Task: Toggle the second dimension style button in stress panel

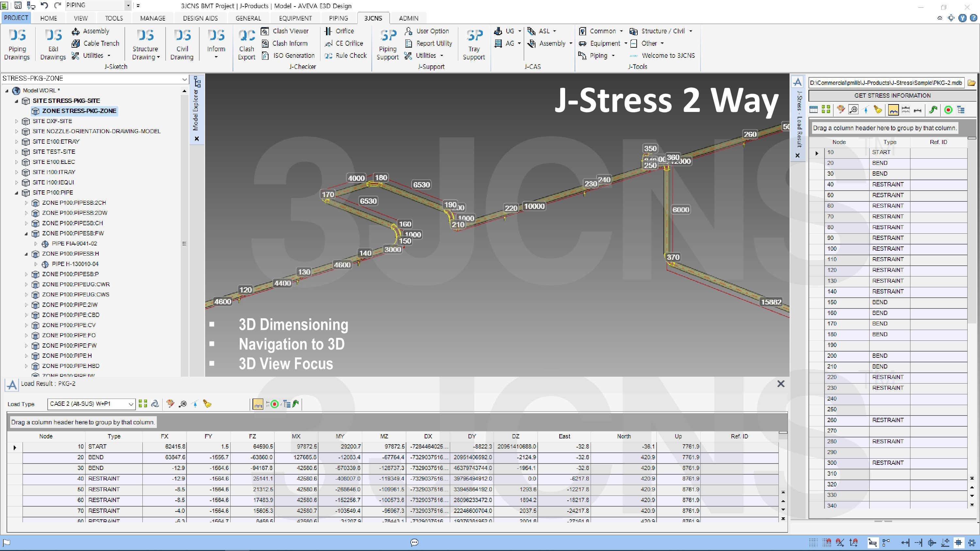Action: click(906, 110)
